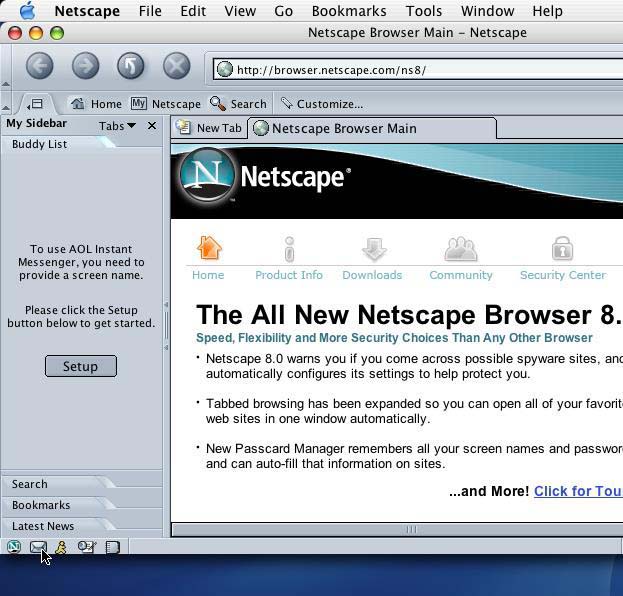The height and width of the screenshot is (596, 623).
Task: Expand the Latest News sidebar panel
Action: click(60, 526)
